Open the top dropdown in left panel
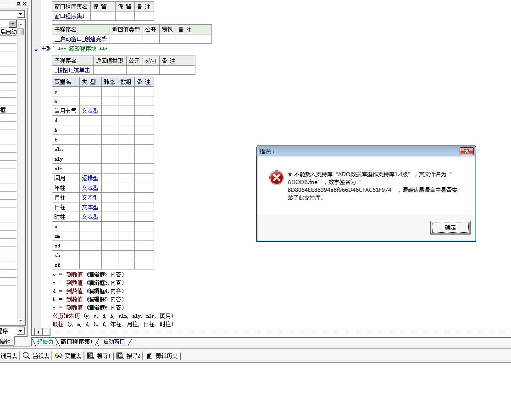The width and height of the screenshot is (511, 420). [20, 15]
